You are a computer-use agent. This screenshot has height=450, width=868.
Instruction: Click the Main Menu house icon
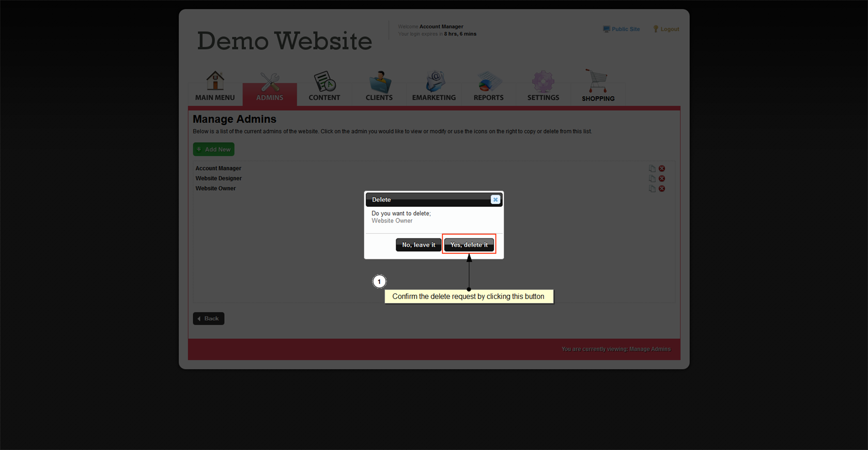(215, 81)
